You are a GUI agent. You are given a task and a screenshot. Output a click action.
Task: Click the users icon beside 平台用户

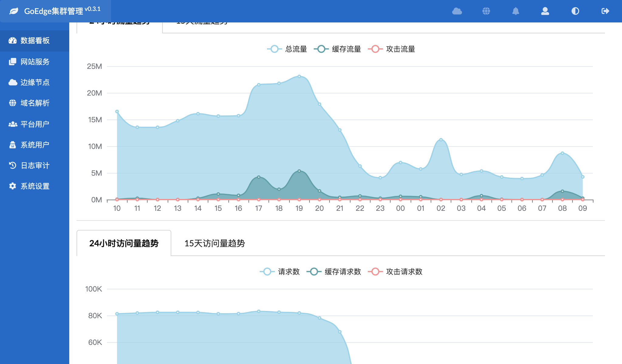point(12,124)
